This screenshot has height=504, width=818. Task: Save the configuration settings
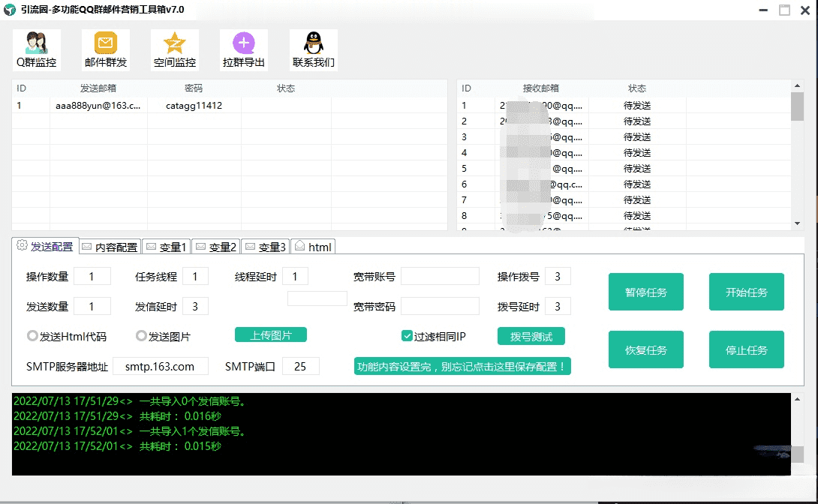(x=462, y=367)
